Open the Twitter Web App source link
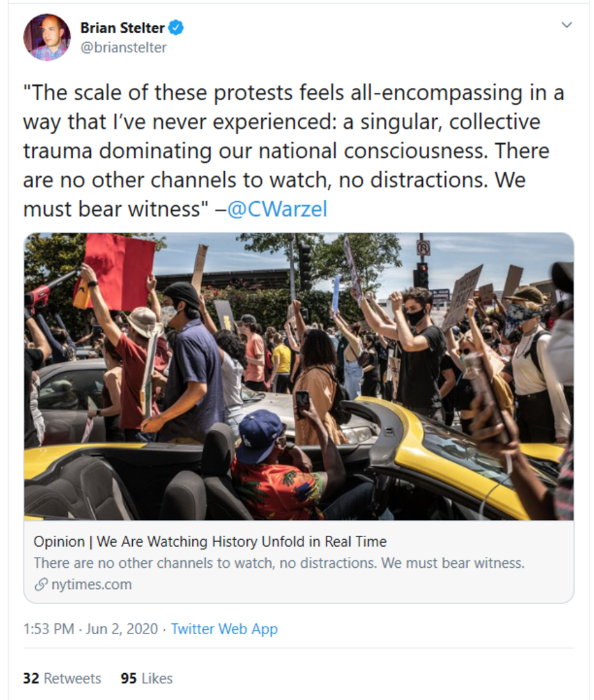 point(224,628)
